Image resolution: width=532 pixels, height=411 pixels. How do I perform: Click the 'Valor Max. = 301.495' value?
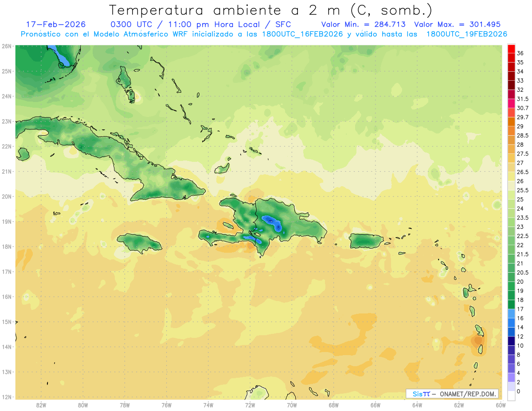point(457,24)
